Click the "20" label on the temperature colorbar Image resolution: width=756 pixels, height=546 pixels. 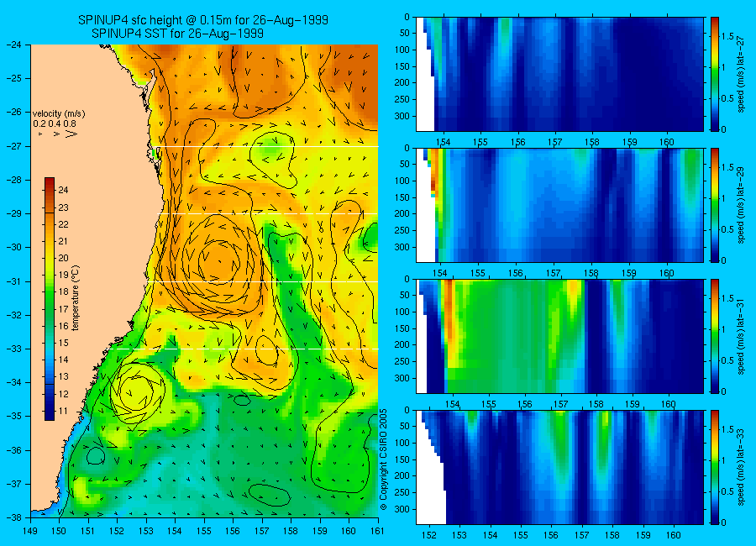[63, 258]
